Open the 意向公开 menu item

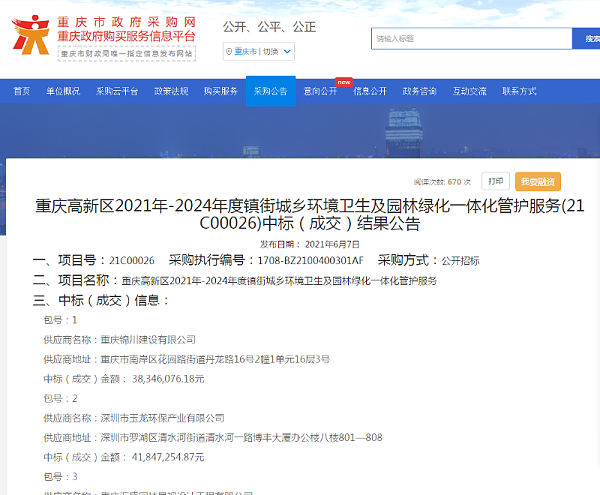[x=320, y=91]
